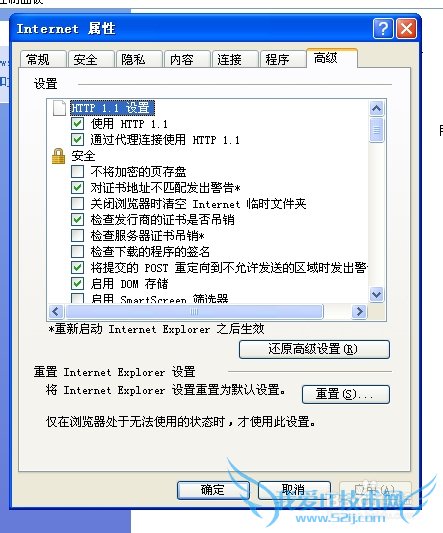
Task: Enable 不将加密的页存盘 checkbox
Action: [78, 172]
